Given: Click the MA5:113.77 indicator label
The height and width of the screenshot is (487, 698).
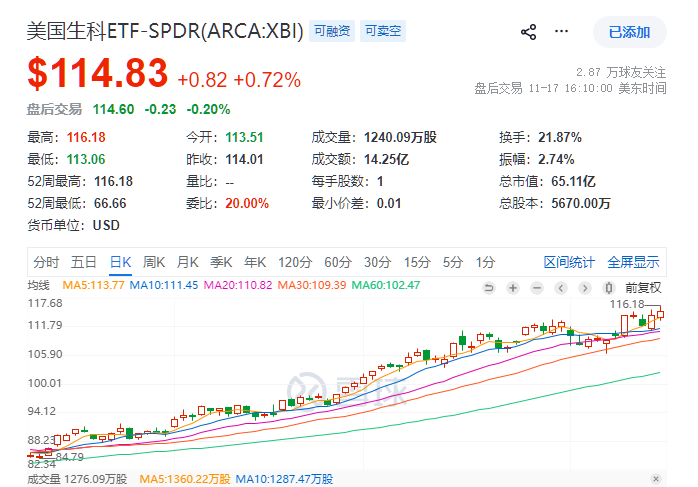Looking at the screenshot, I should tap(93, 285).
